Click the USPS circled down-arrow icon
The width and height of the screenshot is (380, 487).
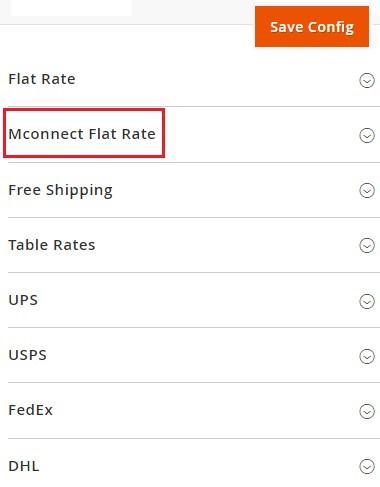(367, 356)
